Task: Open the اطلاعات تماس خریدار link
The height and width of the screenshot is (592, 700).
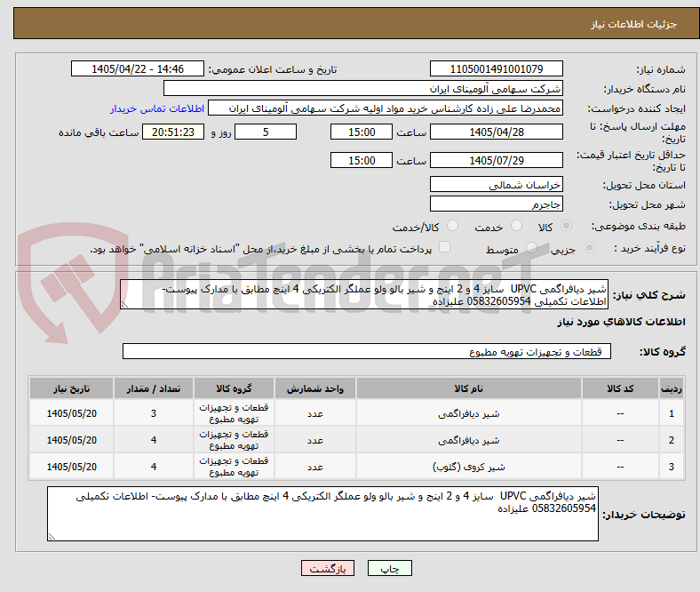Action: point(157,108)
